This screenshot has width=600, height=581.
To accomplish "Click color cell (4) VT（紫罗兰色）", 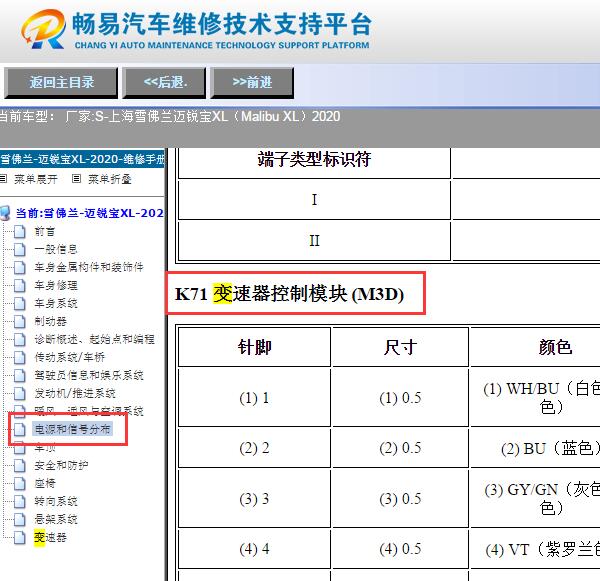I will click(x=536, y=549).
